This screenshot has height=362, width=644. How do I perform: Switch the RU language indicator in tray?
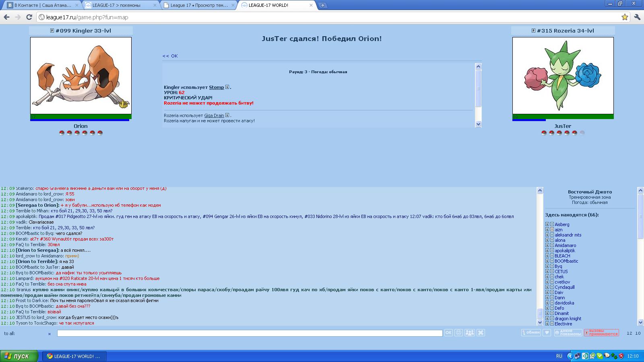[x=559, y=356]
